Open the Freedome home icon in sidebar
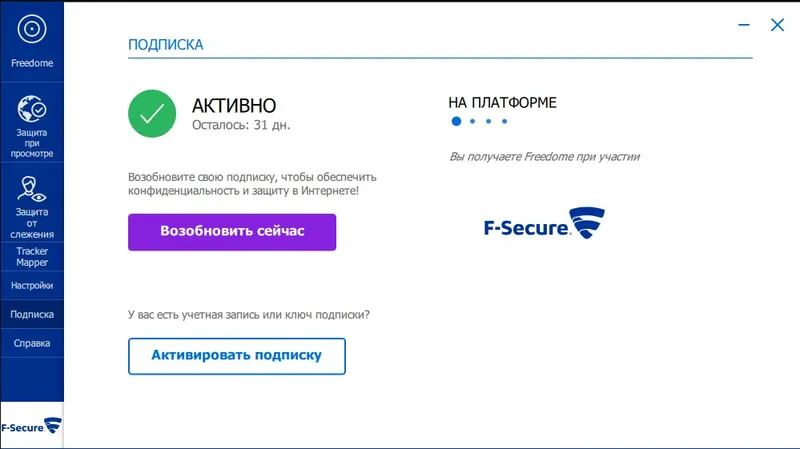Screen dimensions: 800x449 coord(32,31)
